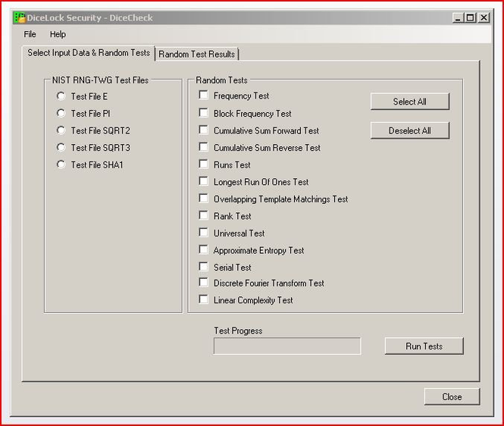Screen dimensions: 504x426
Task: Click the DiceLock Security - DiceCheck title
Action: [89, 17]
